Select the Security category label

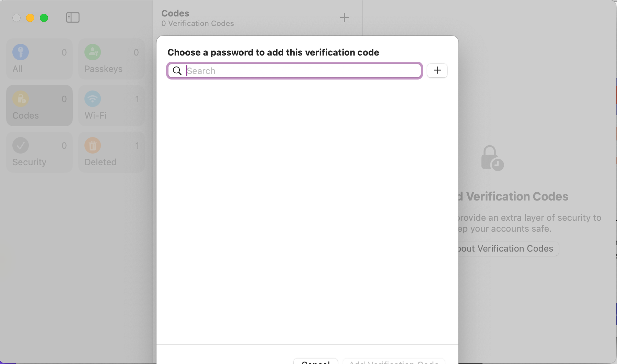click(29, 162)
